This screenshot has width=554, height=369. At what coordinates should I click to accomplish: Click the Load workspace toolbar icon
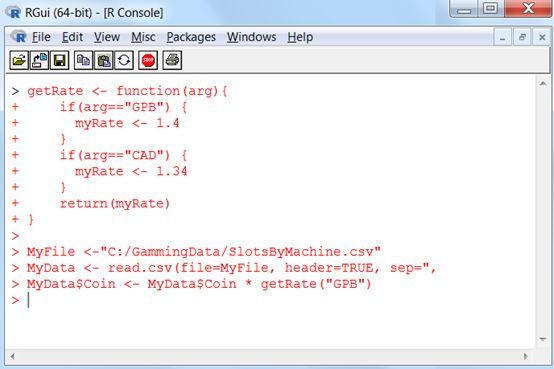(39, 60)
